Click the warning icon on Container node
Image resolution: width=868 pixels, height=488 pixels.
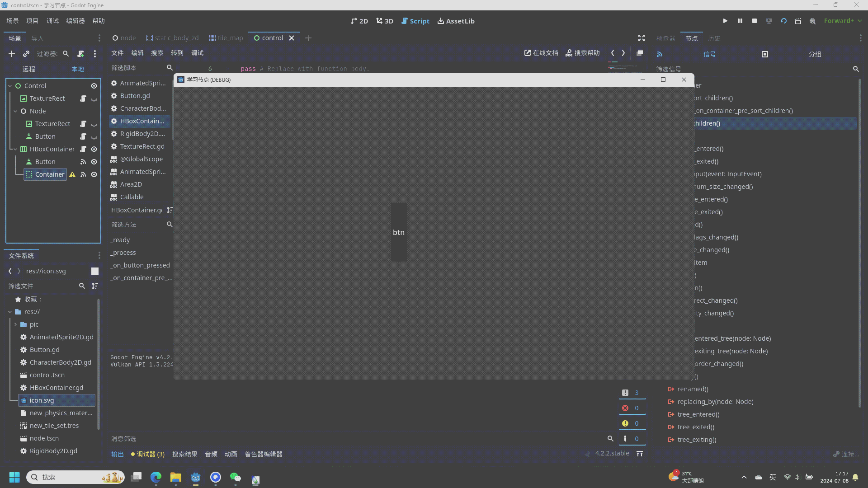[x=72, y=174]
